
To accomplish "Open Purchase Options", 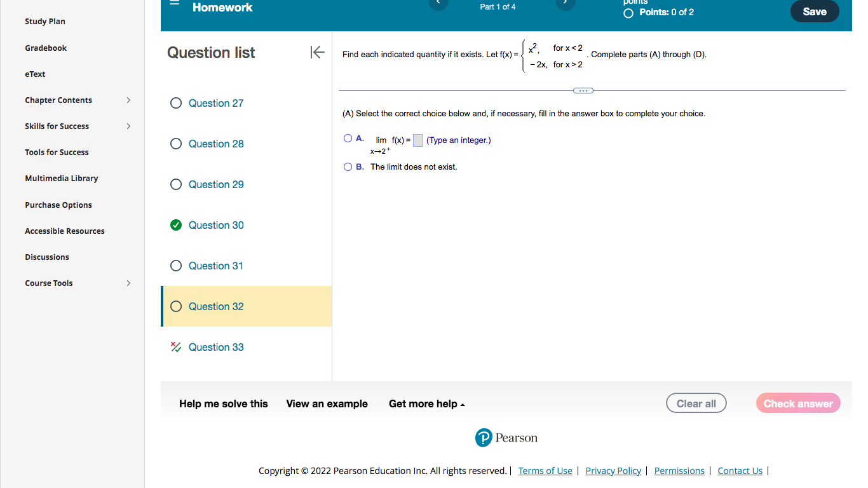I will coord(58,205).
